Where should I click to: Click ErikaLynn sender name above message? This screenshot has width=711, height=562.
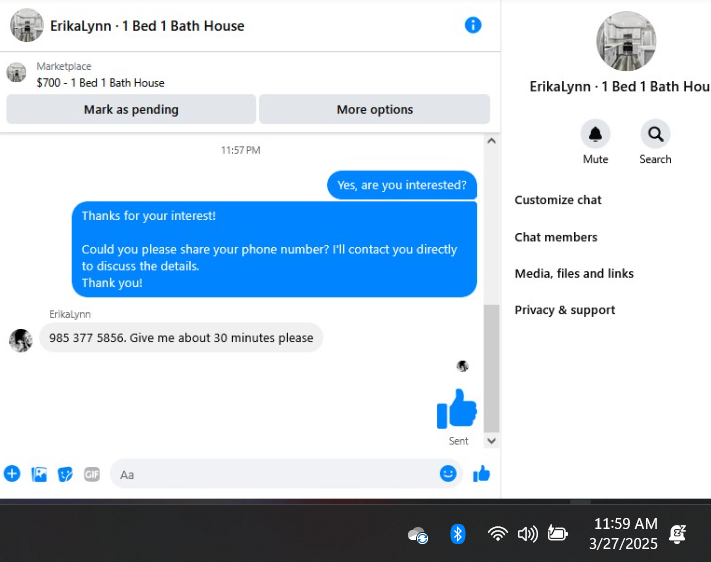tap(70, 314)
